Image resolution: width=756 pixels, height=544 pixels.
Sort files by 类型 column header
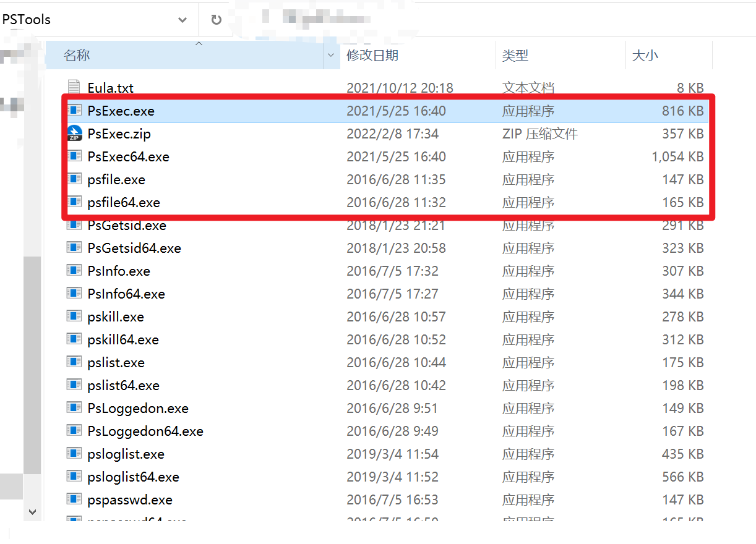click(x=515, y=56)
